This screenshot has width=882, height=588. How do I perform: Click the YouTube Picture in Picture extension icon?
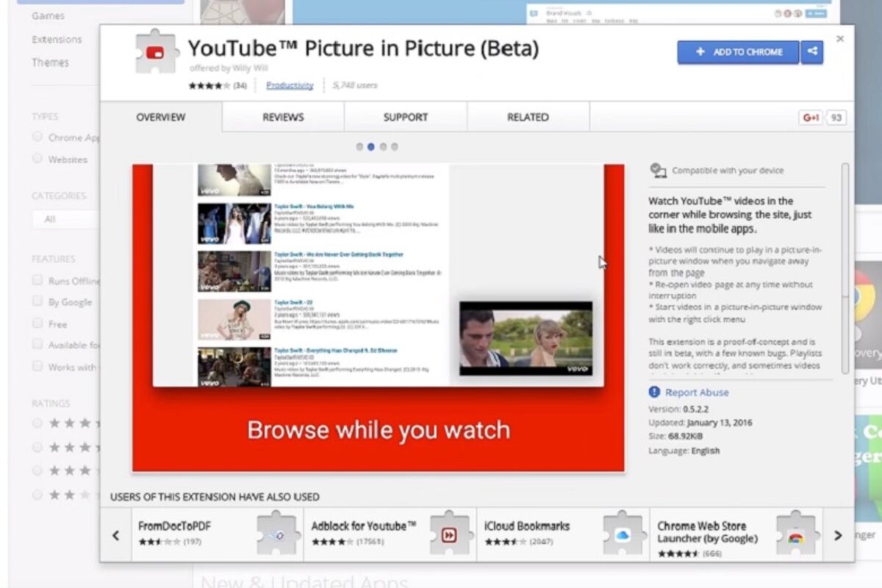(x=156, y=52)
